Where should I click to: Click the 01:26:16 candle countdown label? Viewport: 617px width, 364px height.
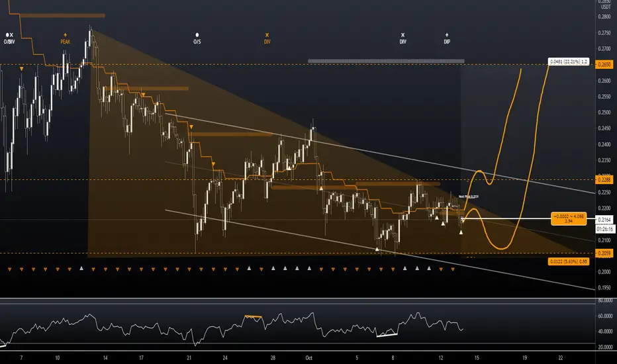point(604,228)
